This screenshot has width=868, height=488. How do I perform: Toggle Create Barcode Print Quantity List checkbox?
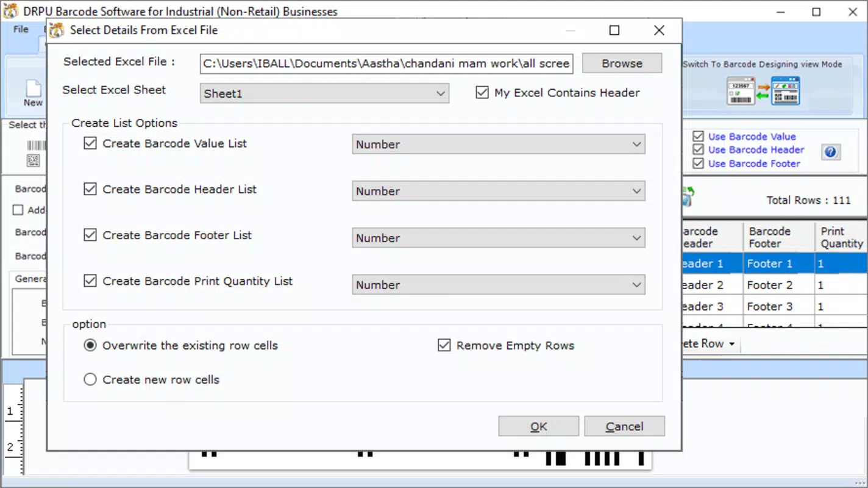tap(90, 281)
